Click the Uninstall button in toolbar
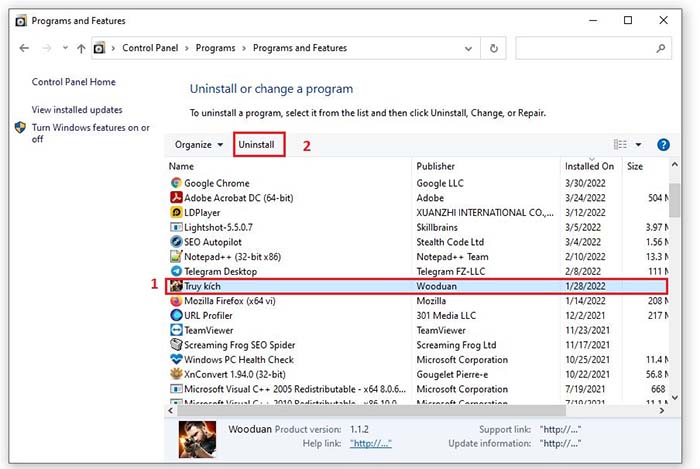The height and width of the screenshot is (469, 700). coord(257,145)
